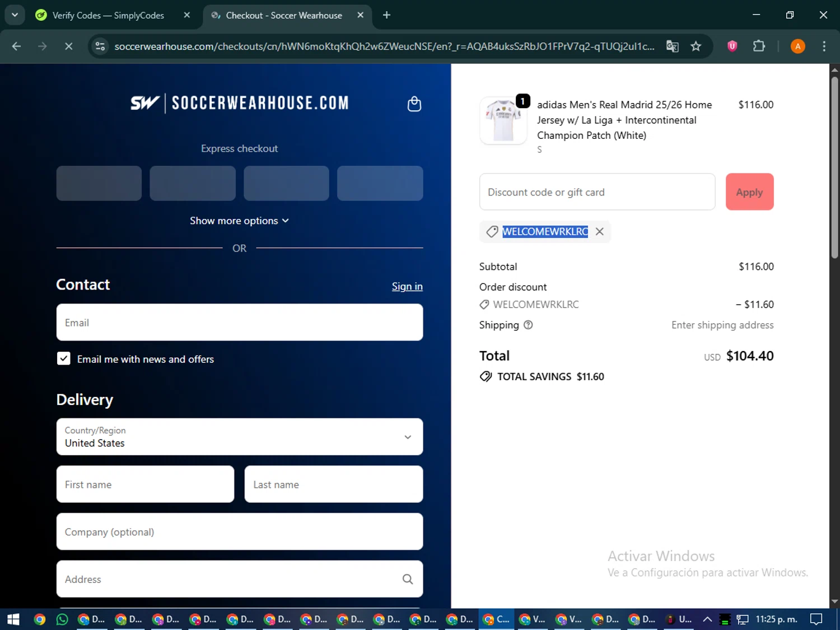840x630 pixels.
Task: Open a new browser tab
Action: coord(386,15)
